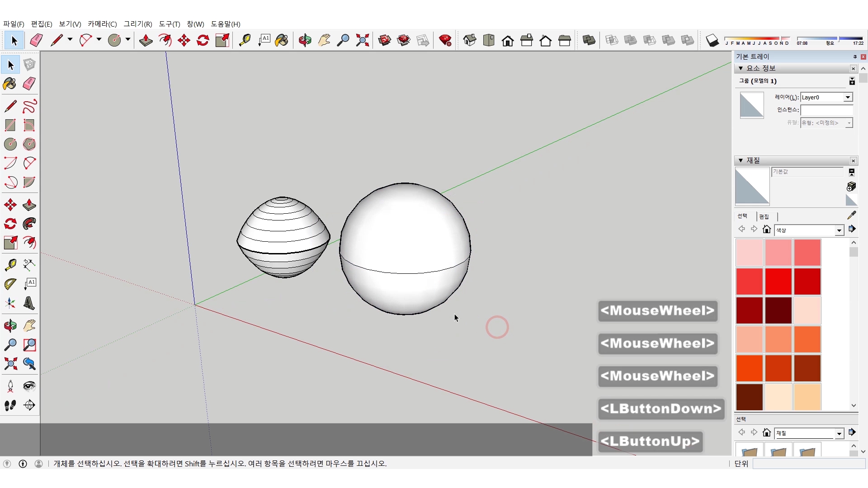Select the Eraser tool in top toolbar
This screenshot has height=488, width=868.
(x=36, y=41)
